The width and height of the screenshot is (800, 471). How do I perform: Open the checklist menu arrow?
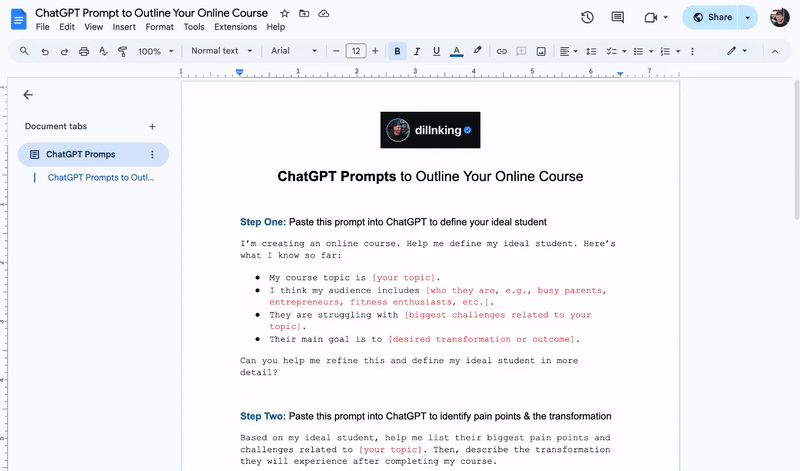624,51
